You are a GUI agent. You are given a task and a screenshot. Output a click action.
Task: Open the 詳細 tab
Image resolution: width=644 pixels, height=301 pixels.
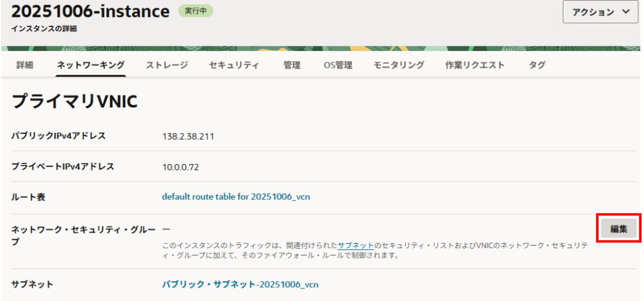pos(25,65)
